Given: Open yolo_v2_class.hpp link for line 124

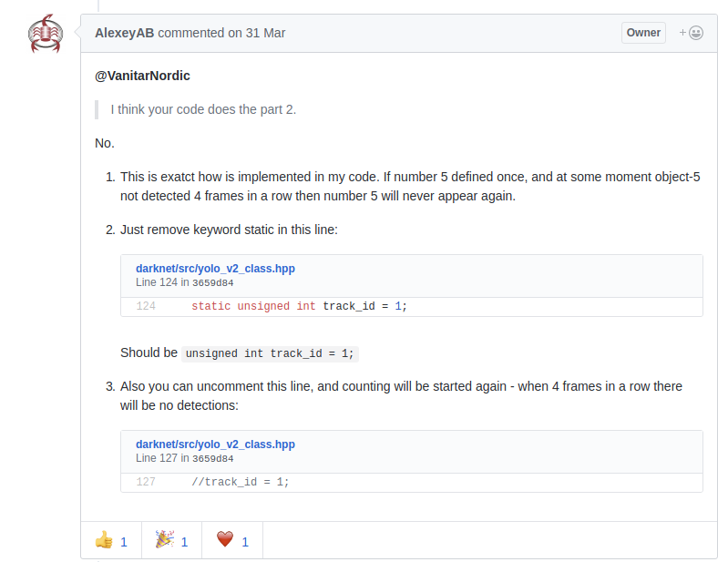Looking at the screenshot, I should pos(215,268).
